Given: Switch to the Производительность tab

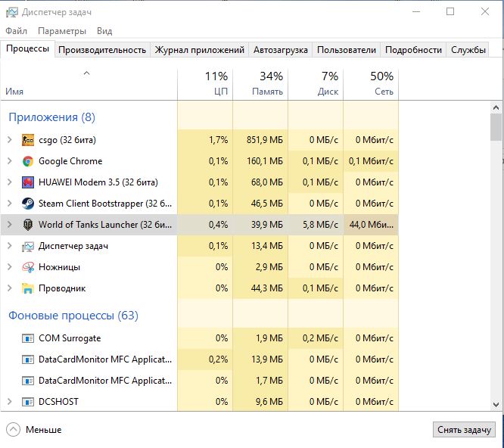Looking at the screenshot, I should pyautogui.click(x=102, y=50).
